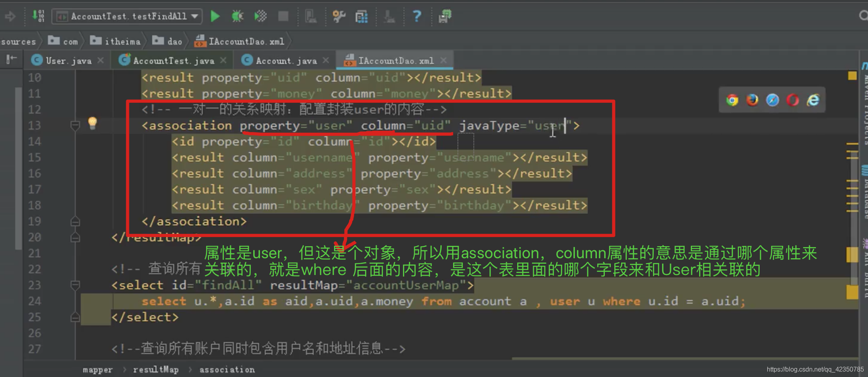This screenshot has width=868, height=377.
Task: Click the mapper breadcrumb in status bar
Action: pos(98,370)
